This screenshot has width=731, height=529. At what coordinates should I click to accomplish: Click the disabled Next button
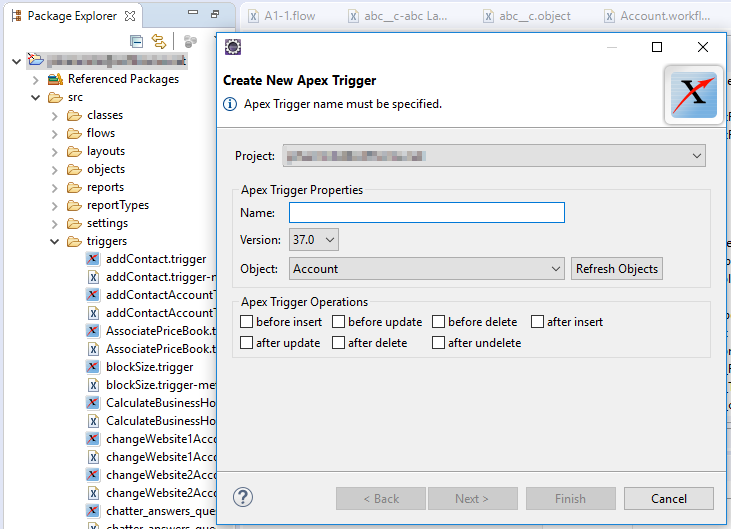click(473, 499)
